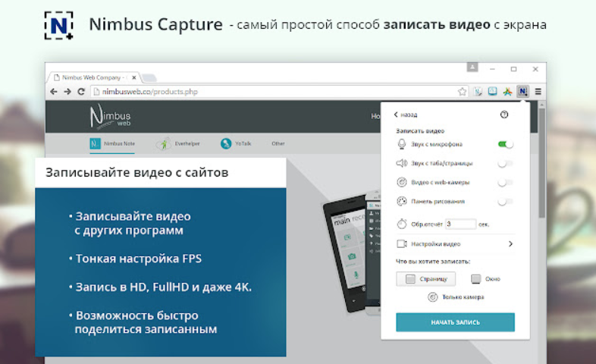596x364 pixels.
Task: Open the Other tab
Action: [278, 143]
